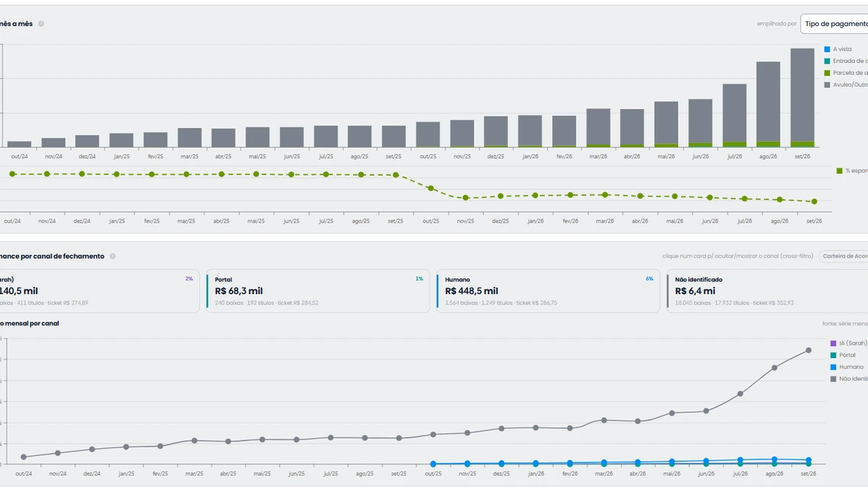
Task: Toggle the Humano channel card filter
Action: (548, 291)
